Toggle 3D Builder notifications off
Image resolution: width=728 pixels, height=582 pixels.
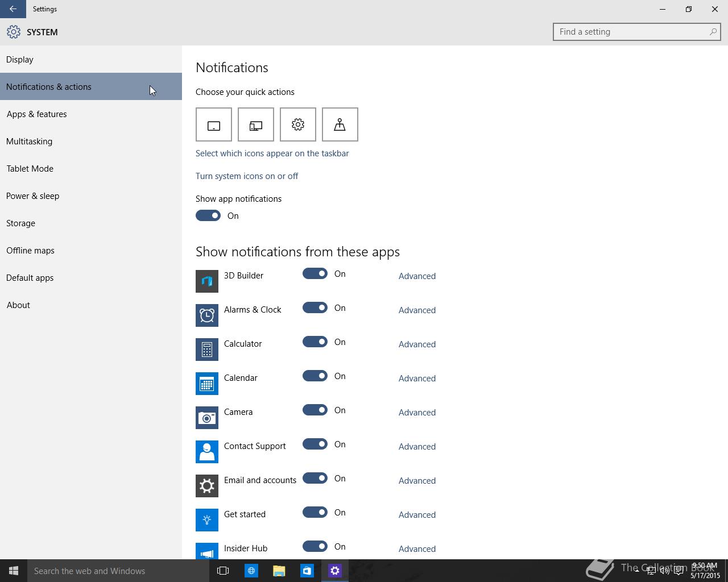point(315,273)
